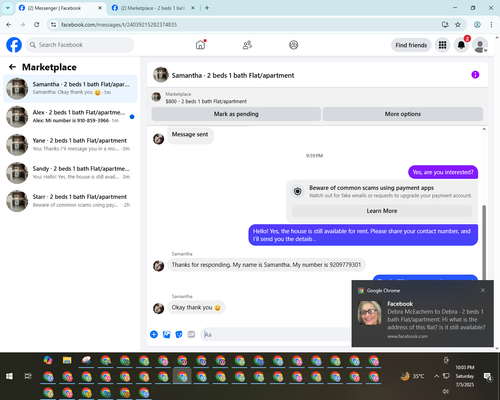Image resolution: width=500 pixels, height=400 pixels.
Task: Go forward in browser history
Action: [x=23, y=24]
